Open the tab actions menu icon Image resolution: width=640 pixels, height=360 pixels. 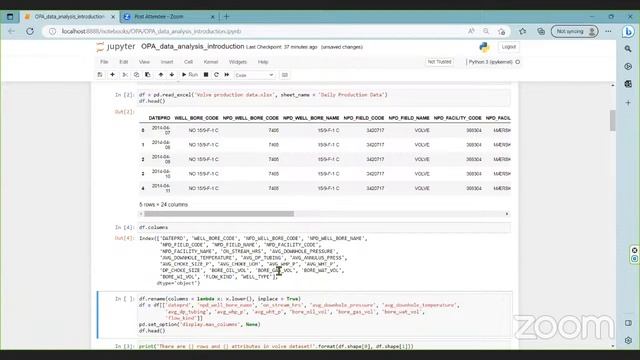point(10,17)
